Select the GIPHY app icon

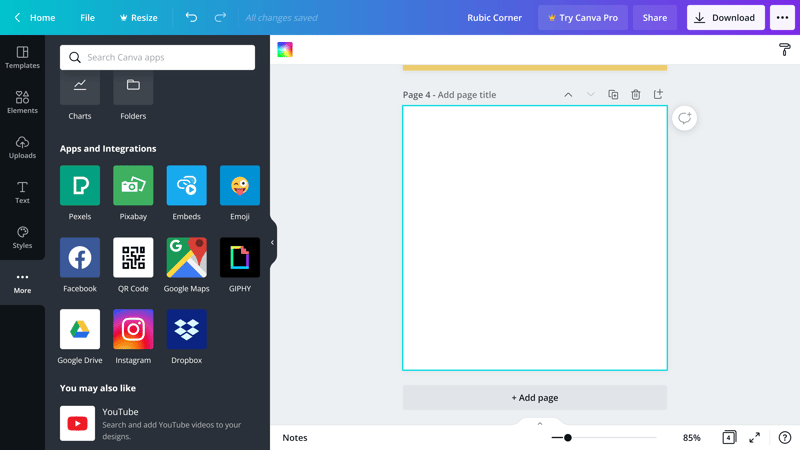pyautogui.click(x=240, y=258)
